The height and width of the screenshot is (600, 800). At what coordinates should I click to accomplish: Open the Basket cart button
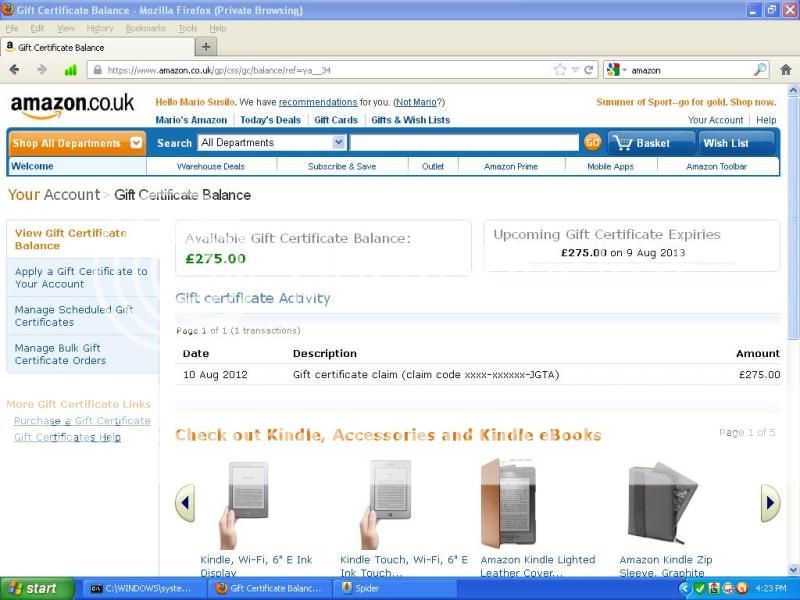pos(651,143)
